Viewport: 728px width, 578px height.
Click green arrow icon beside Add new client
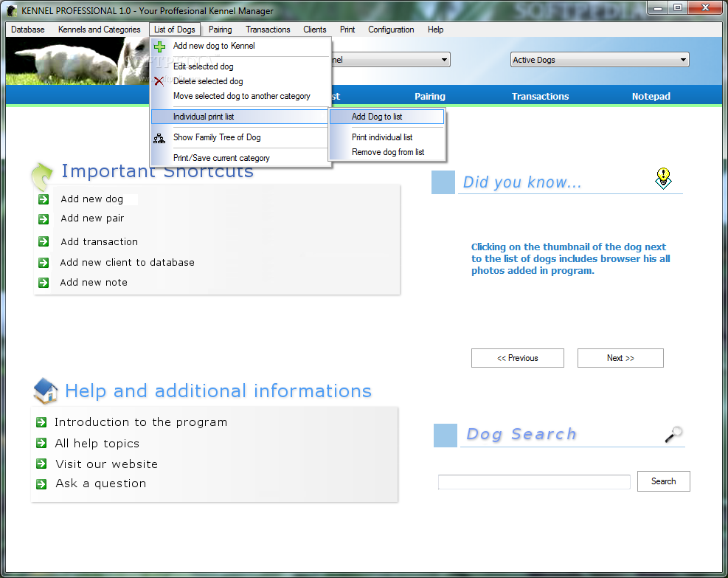(44, 263)
